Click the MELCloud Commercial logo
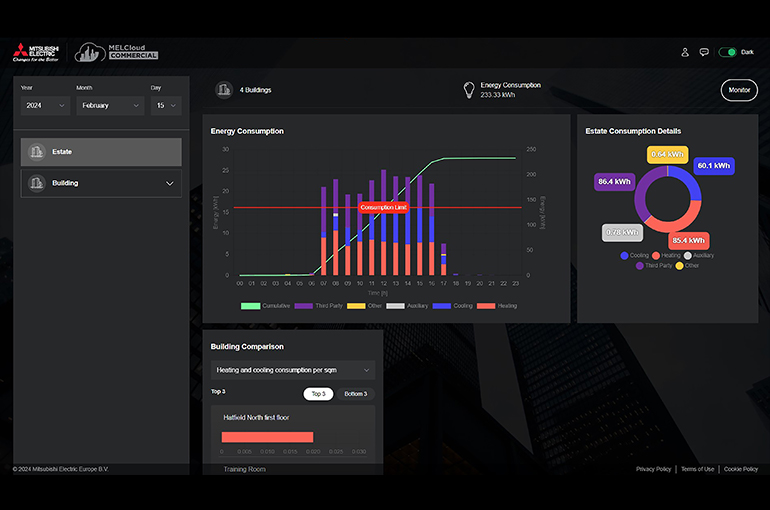 [117, 52]
